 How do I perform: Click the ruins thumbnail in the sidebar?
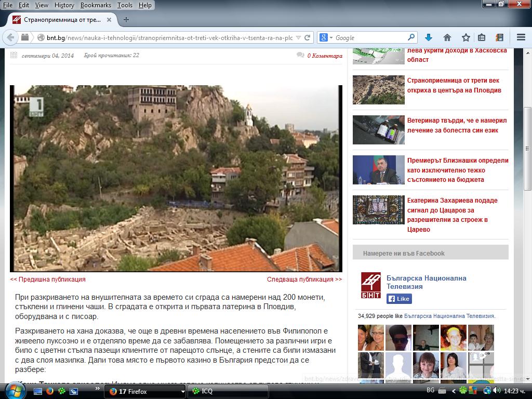coord(379,89)
